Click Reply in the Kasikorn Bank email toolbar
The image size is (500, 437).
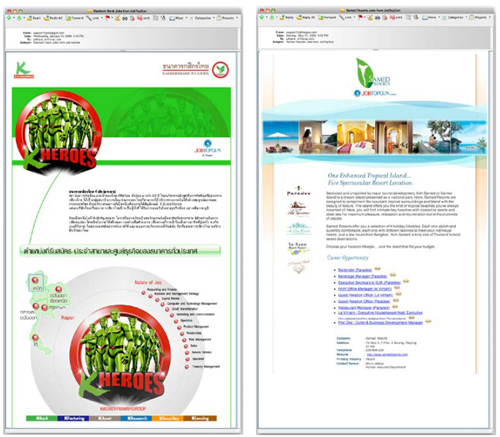point(34,18)
